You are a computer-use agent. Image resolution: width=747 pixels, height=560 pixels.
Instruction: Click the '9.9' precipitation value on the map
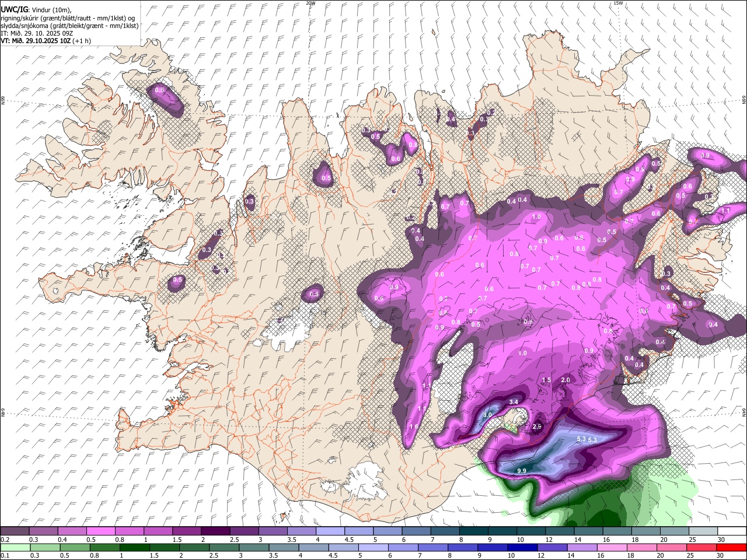coord(522,471)
